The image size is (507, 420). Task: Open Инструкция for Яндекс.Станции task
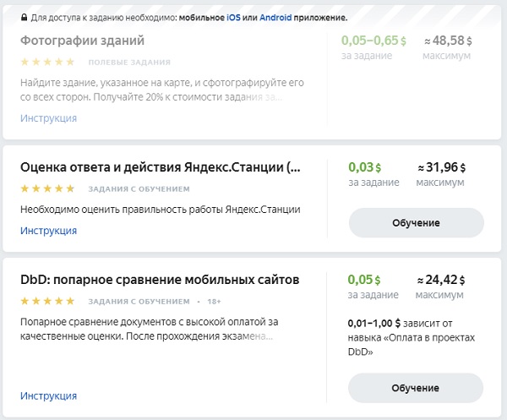click(48, 231)
